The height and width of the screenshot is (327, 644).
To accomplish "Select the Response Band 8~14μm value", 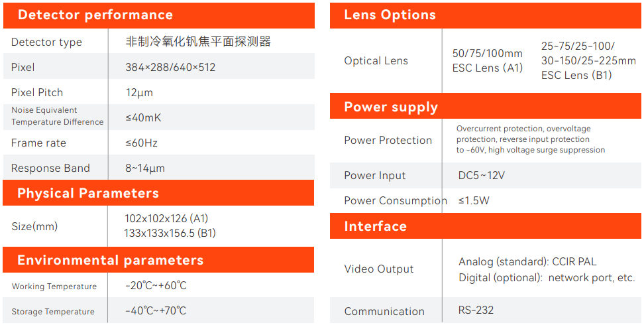I will pyautogui.click(x=145, y=168).
